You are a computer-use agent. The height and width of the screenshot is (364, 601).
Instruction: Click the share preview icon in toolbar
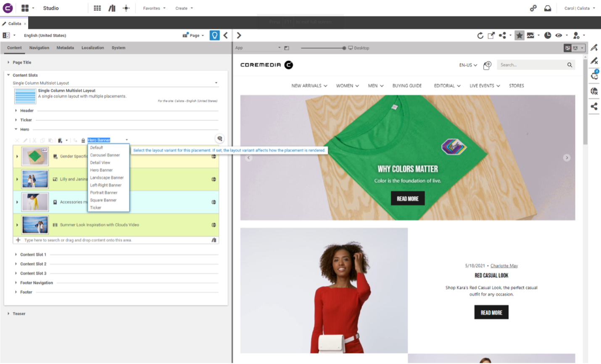(502, 36)
